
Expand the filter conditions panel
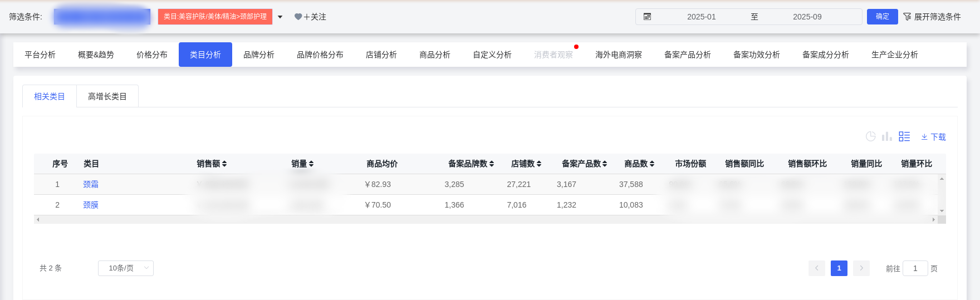coord(932,17)
